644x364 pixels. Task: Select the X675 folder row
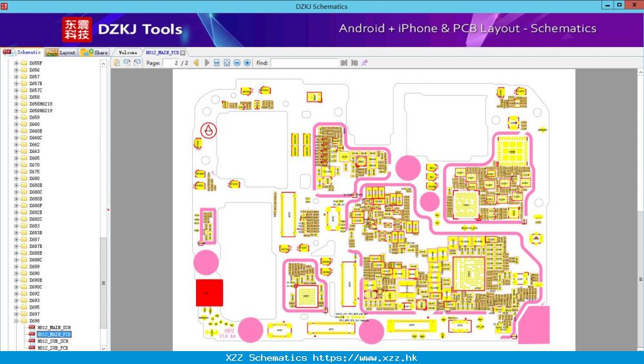[35, 172]
